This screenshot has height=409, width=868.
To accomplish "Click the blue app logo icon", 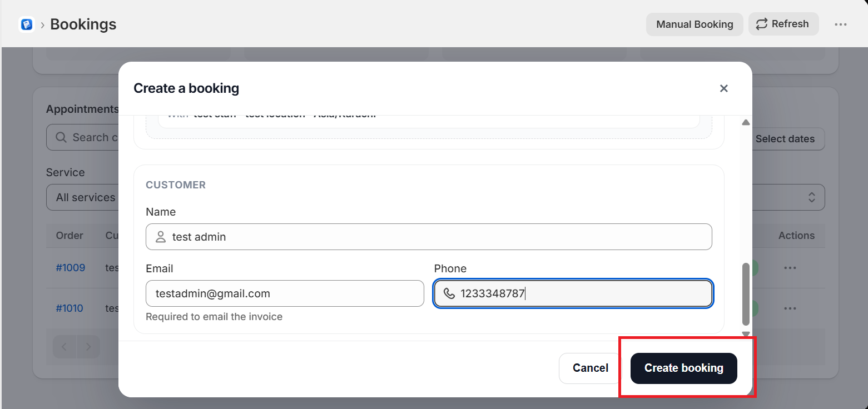I will click(x=27, y=24).
